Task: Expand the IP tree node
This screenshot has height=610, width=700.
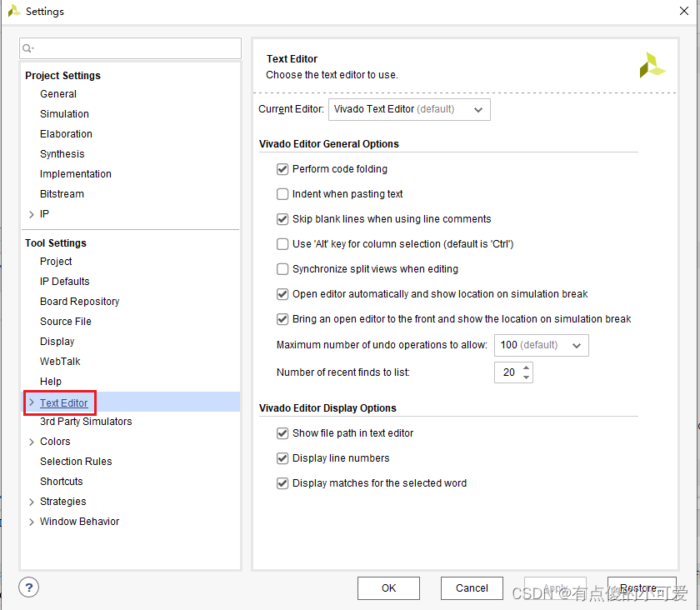Action: 32,214
